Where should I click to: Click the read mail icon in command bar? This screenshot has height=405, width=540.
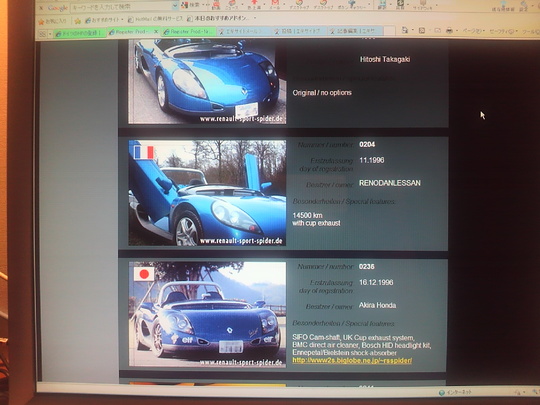pos(437,31)
